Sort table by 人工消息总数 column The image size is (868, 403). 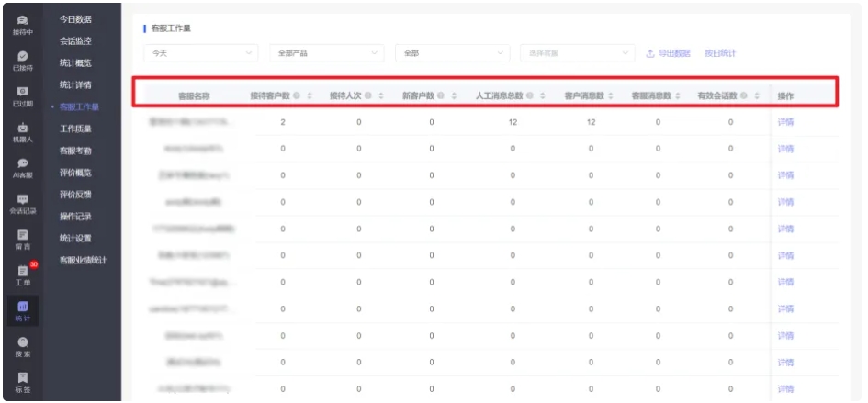click(x=543, y=95)
